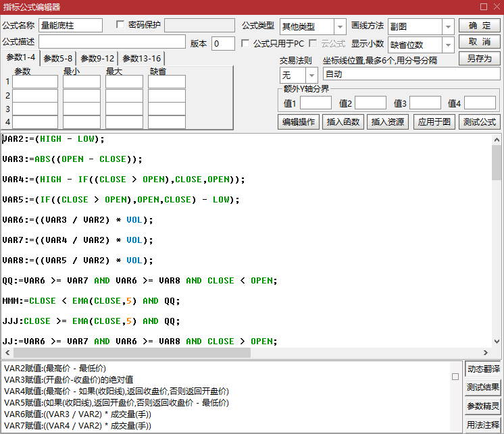The width and height of the screenshot is (504, 434).
Task: Click the code line starting with 'VAR5:='
Action: pyautogui.click(x=121, y=200)
